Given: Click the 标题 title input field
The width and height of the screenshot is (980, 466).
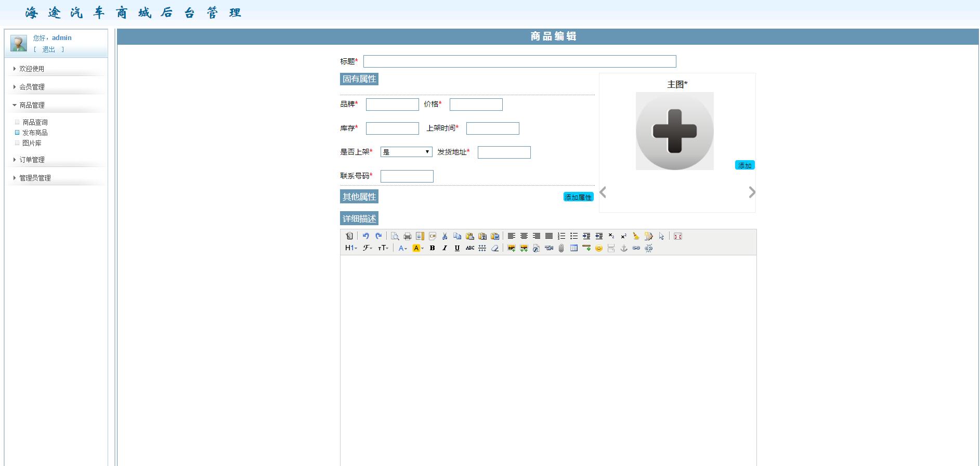Looking at the screenshot, I should point(519,61).
